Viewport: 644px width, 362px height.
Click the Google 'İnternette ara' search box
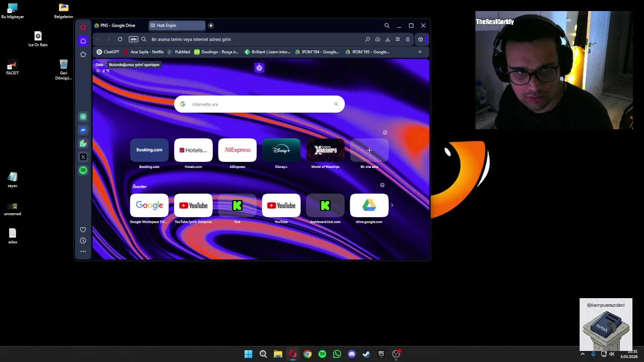point(259,104)
